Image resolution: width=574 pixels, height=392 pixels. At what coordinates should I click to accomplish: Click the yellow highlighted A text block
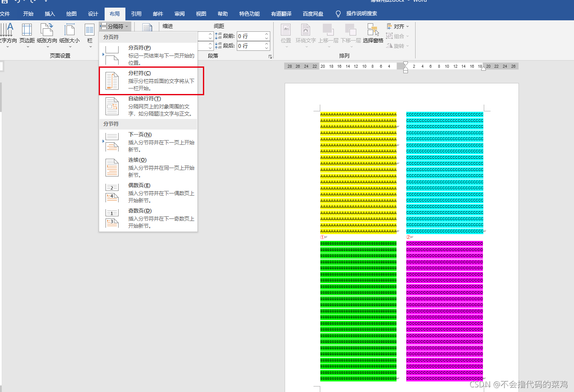pos(358,172)
